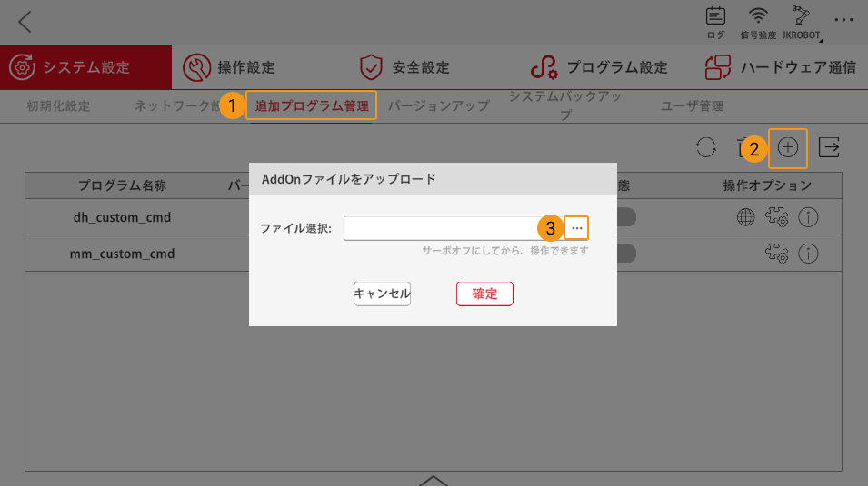Go back with the left arrow icon

(25, 22)
